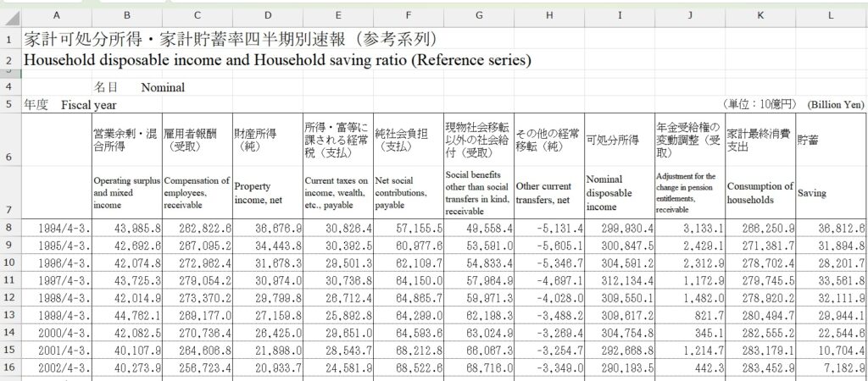Click the column D header
Viewport: 868px width, 381px height.
pos(267,16)
